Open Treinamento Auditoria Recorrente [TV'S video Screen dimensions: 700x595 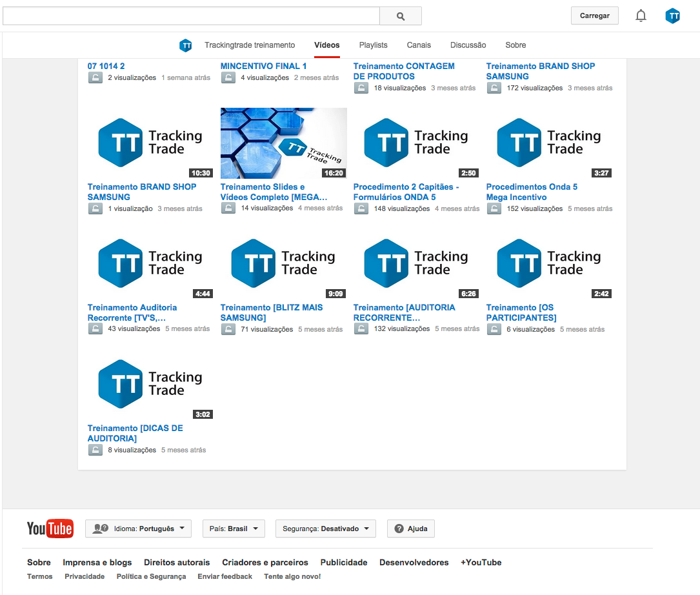[132, 312]
